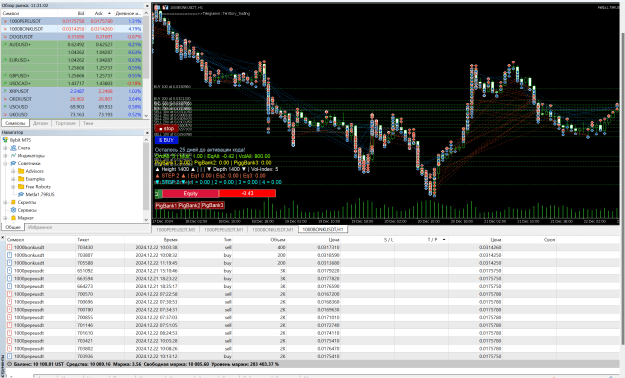Switch to the 1000BONKUSDT,M1 chart tab
This screenshot has height=378, width=625.
(273, 230)
